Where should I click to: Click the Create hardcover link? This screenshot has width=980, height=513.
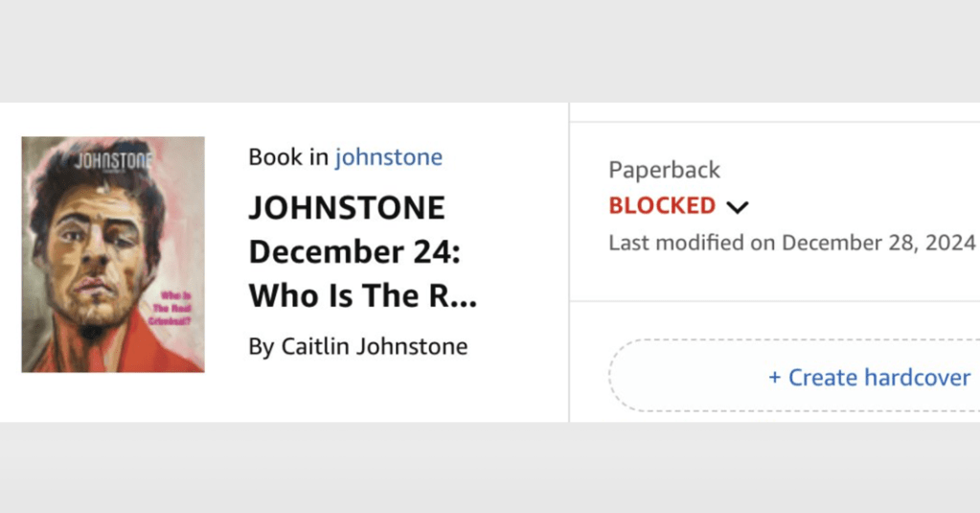tap(869, 377)
